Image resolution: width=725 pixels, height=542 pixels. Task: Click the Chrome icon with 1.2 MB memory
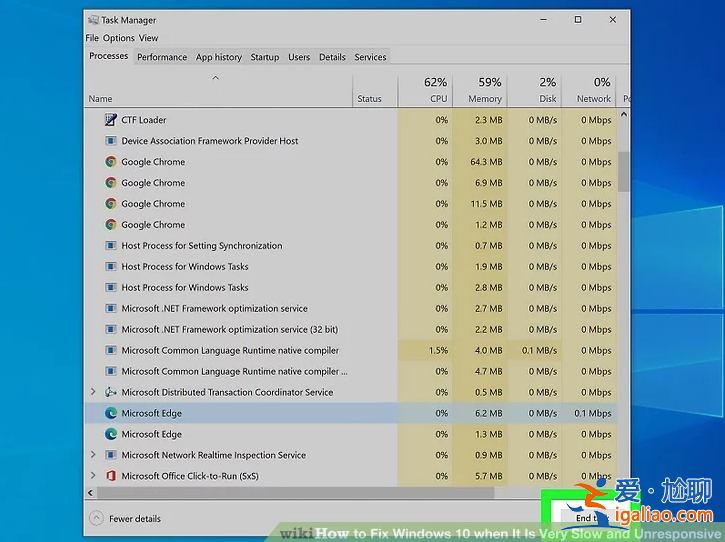pyautogui.click(x=111, y=225)
